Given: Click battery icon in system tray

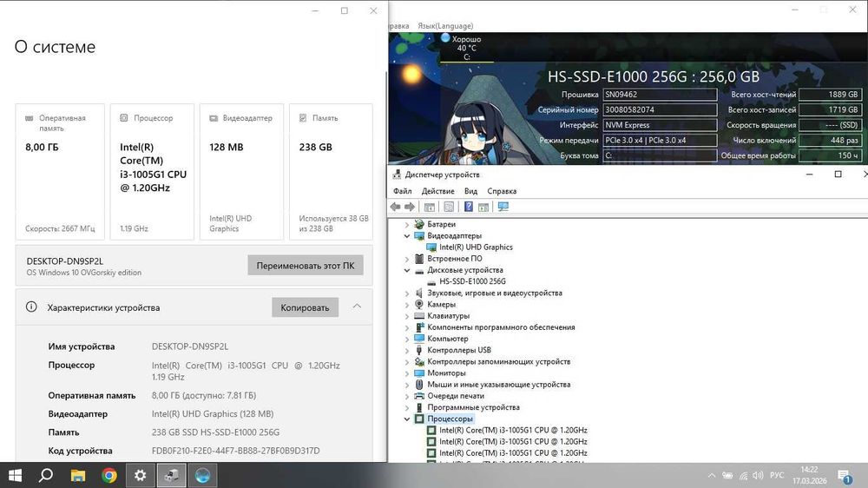Looking at the screenshot, I should [727, 476].
